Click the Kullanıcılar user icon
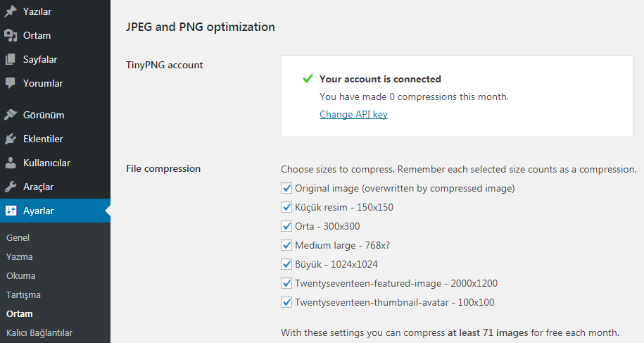 (11, 163)
